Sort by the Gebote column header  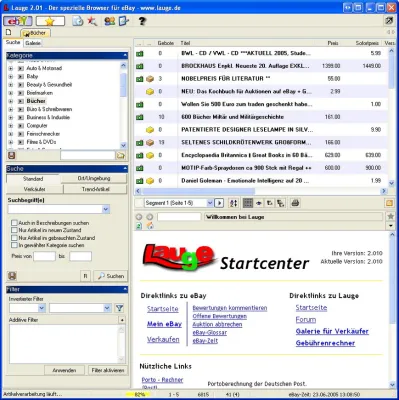(166, 43)
